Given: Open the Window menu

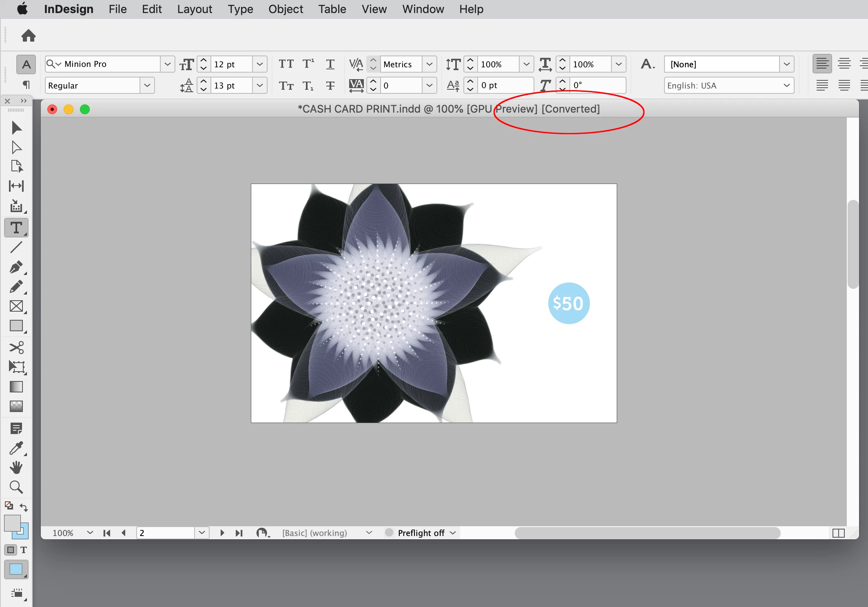Looking at the screenshot, I should (x=423, y=9).
